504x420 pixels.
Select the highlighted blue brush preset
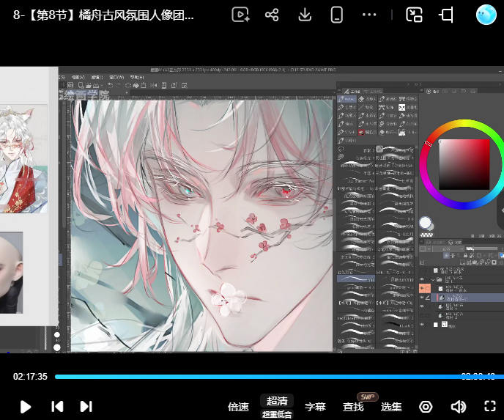click(356, 279)
